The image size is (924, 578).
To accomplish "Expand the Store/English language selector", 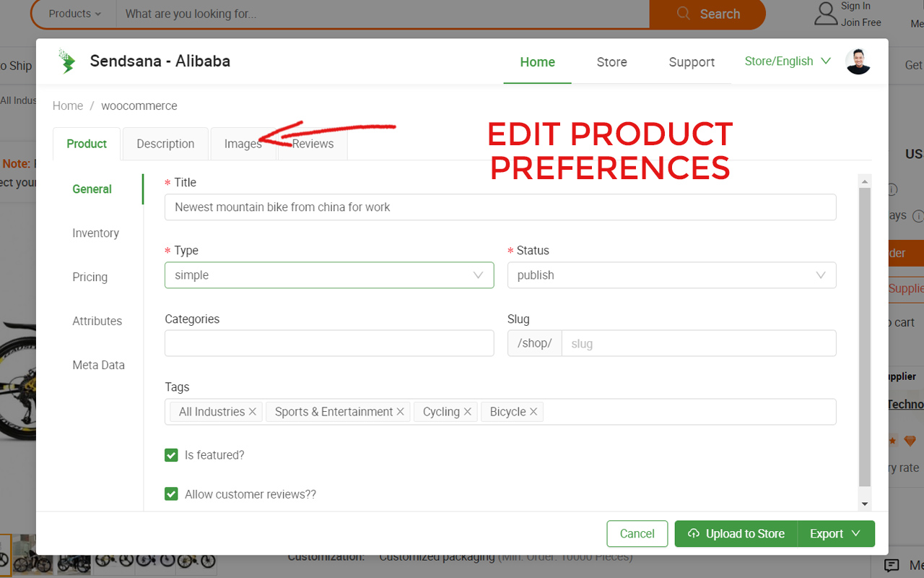I will (788, 61).
